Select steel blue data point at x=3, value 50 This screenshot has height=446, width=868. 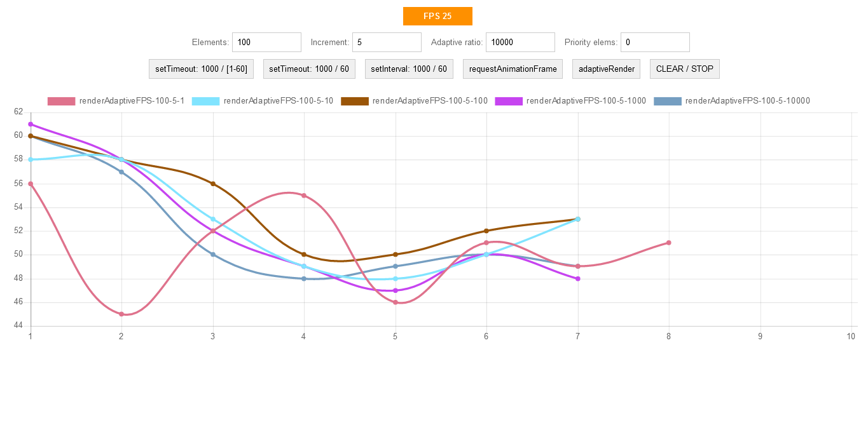(x=213, y=255)
